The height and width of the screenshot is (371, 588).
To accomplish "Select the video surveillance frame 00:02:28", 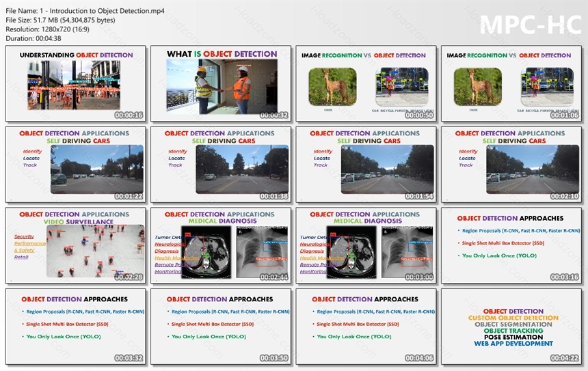I will [75, 246].
